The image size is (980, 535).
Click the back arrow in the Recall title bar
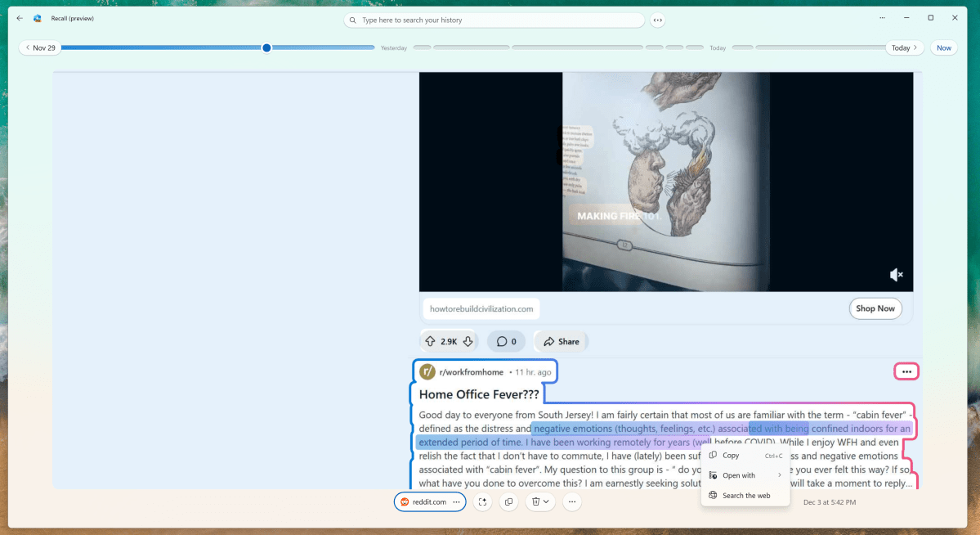click(19, 17)
